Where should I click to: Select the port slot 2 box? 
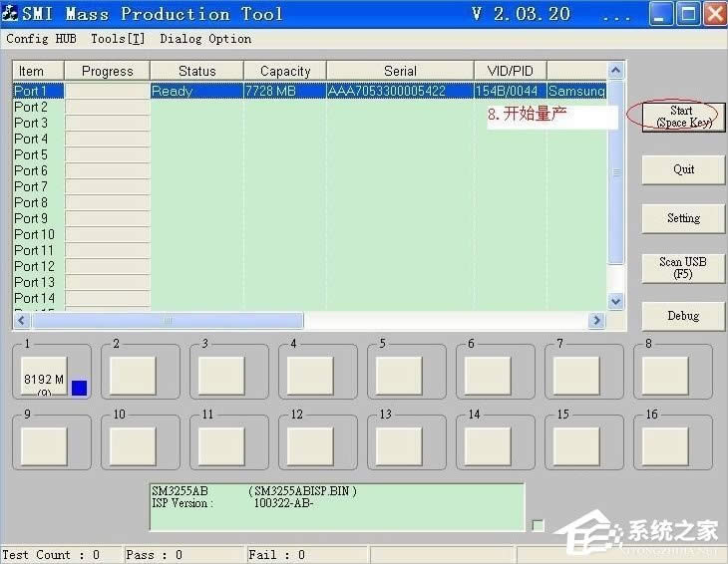pos(133,376)
